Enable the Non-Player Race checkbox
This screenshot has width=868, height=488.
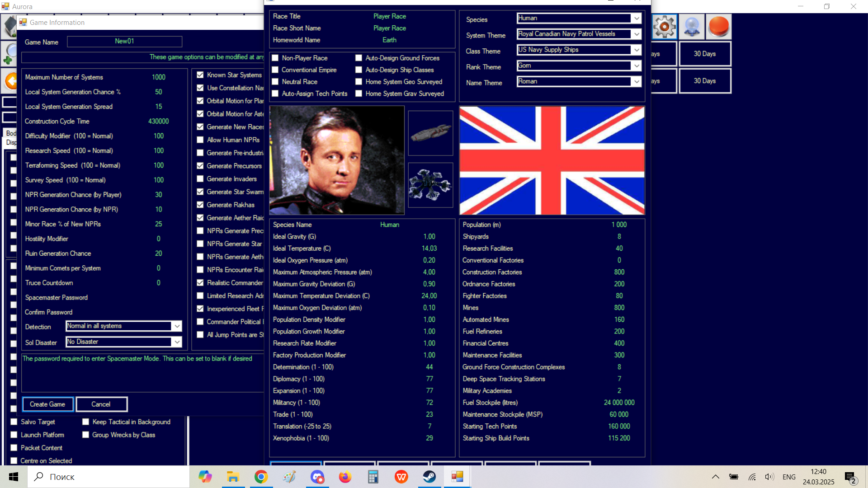275,58
